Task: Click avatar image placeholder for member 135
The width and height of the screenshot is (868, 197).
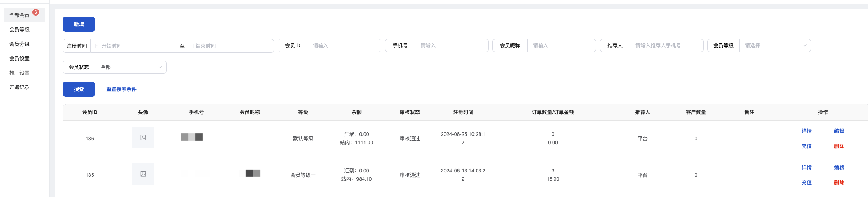Action: point(143,174)
